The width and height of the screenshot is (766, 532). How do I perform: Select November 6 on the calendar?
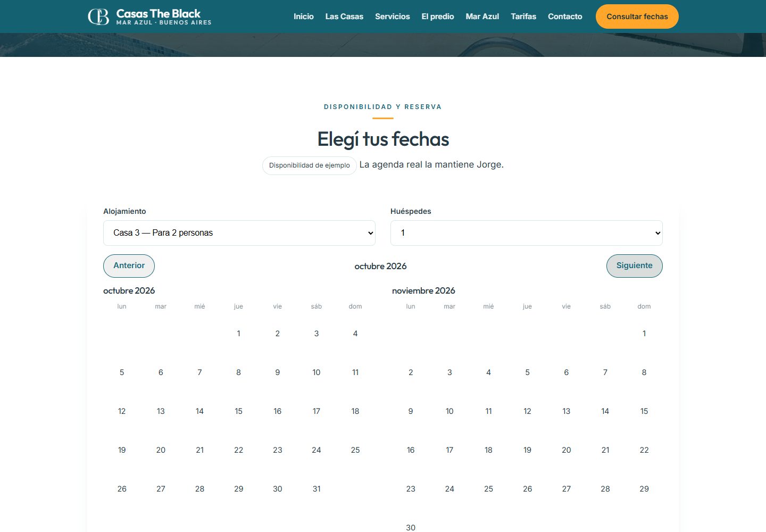(567, 372)
